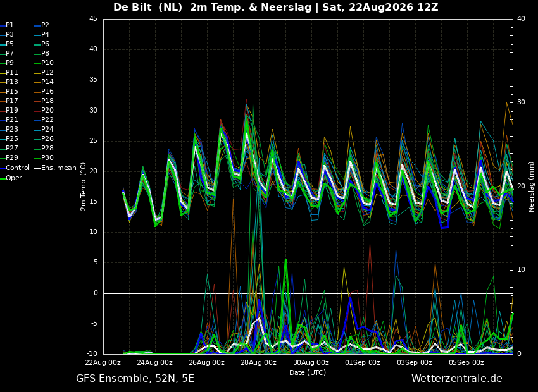Click the De Bilt chart title

pyautogui.click(x=275, y=7)
